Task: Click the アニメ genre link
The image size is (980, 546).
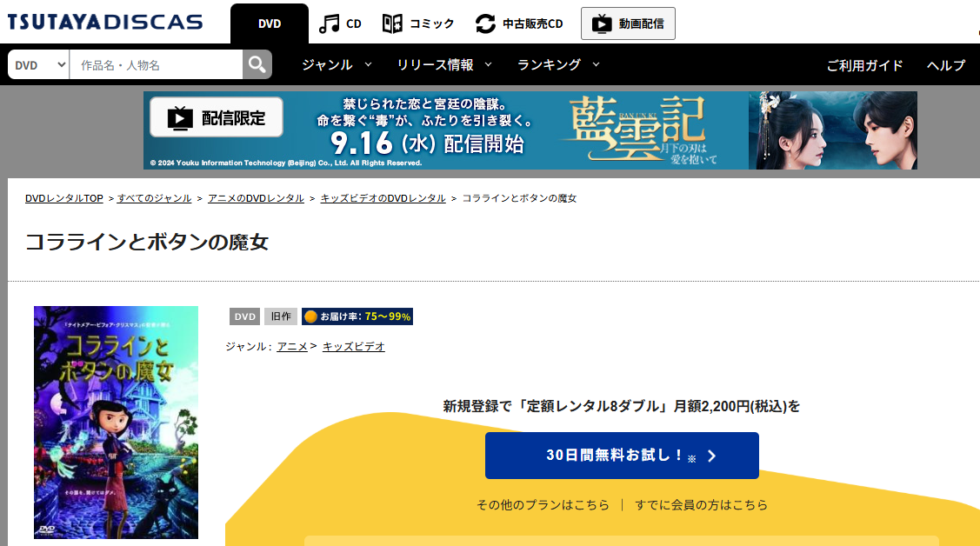Action: [292, 346]
